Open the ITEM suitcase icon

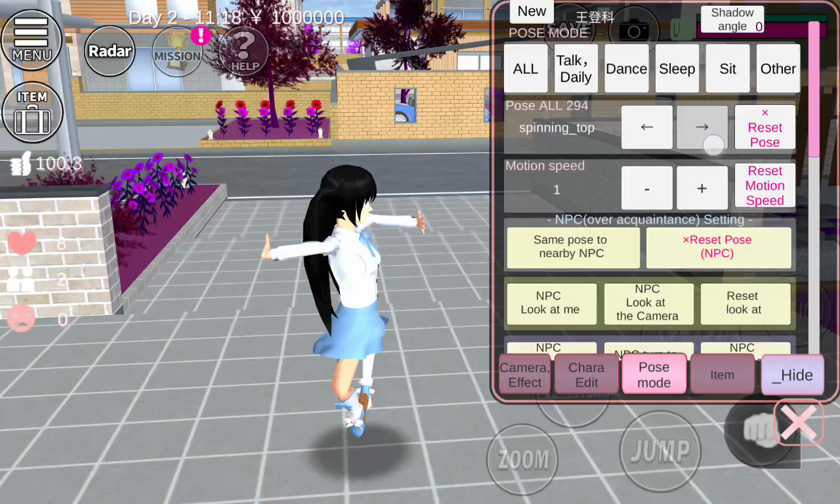tap(32, 113)
